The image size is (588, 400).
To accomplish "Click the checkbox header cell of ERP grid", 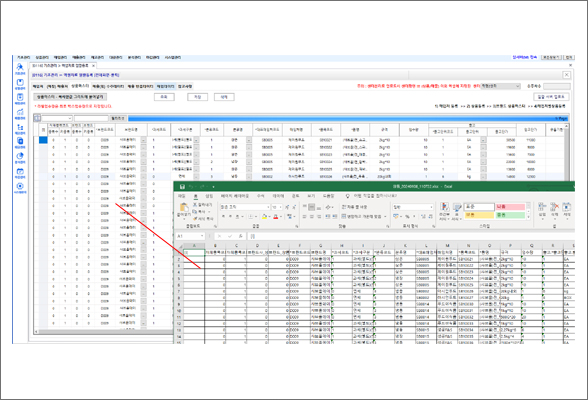I will pos(43,130).
